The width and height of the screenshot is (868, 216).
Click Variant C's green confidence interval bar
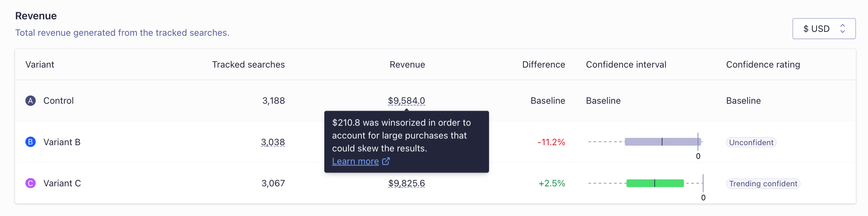pyautogui.click(x=655, y=183)
